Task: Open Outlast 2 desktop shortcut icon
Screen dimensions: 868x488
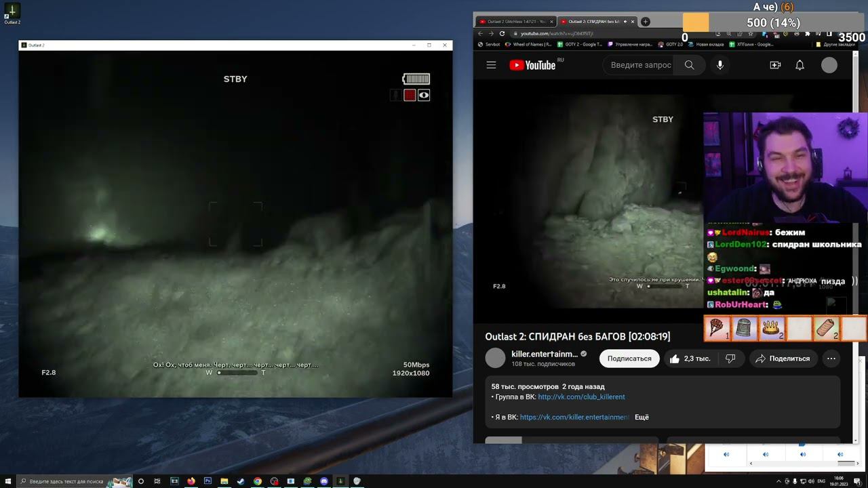Action: [x=12, y=14]
